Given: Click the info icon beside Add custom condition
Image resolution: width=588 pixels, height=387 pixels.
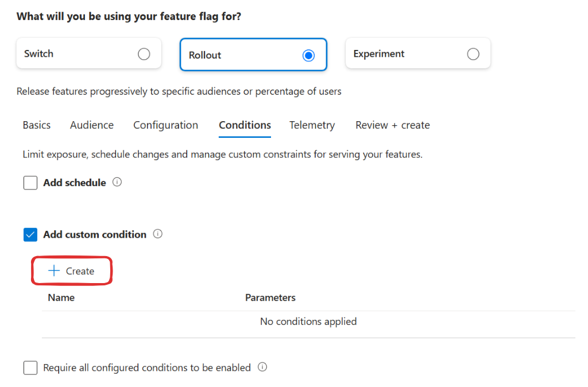Looking at the screenshot, I should pyautogui.click(x=157, y=234).
